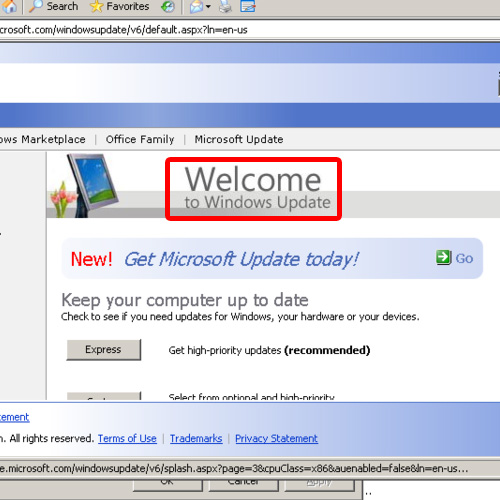Click the Home icon in the browser toolbar

click(x=9, y=6)
